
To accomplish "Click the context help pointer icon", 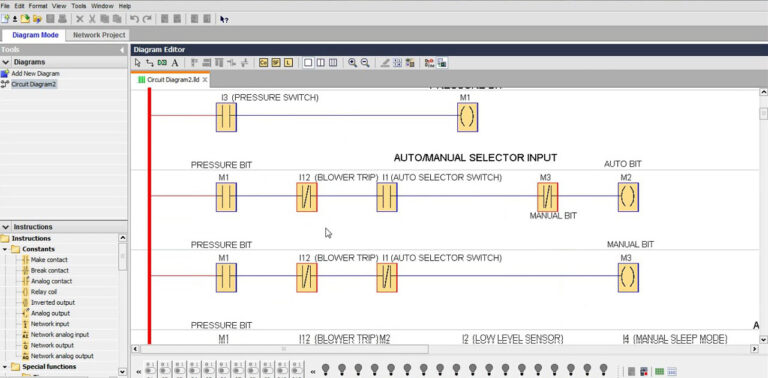I will pos(224,20).
